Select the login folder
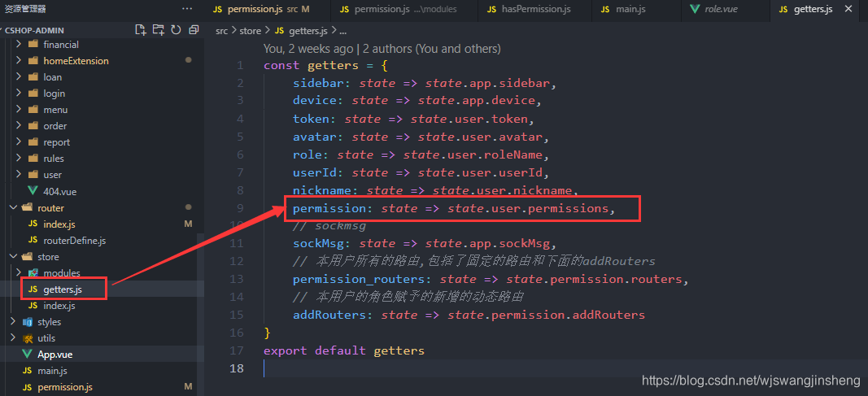The width and height of the screenshot is (868, 396). coord(55,94)
